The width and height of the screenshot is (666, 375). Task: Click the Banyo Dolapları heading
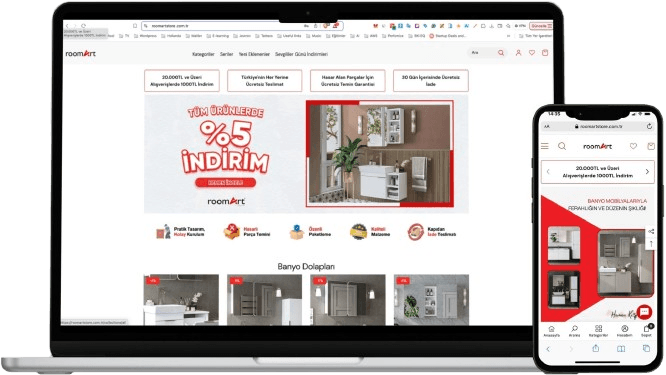(x=306, y=267)
